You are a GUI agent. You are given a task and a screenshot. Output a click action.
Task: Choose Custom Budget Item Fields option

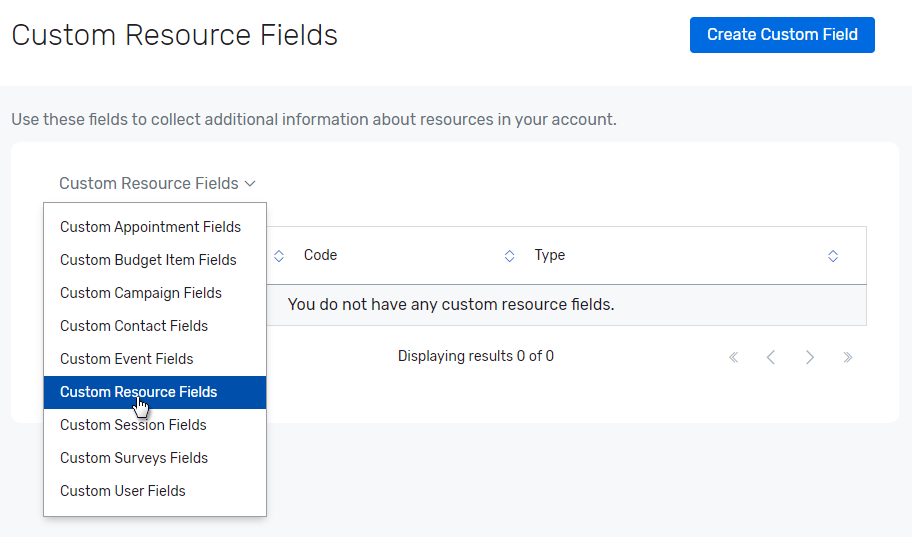pyautogui.click(x=155, y=260)
